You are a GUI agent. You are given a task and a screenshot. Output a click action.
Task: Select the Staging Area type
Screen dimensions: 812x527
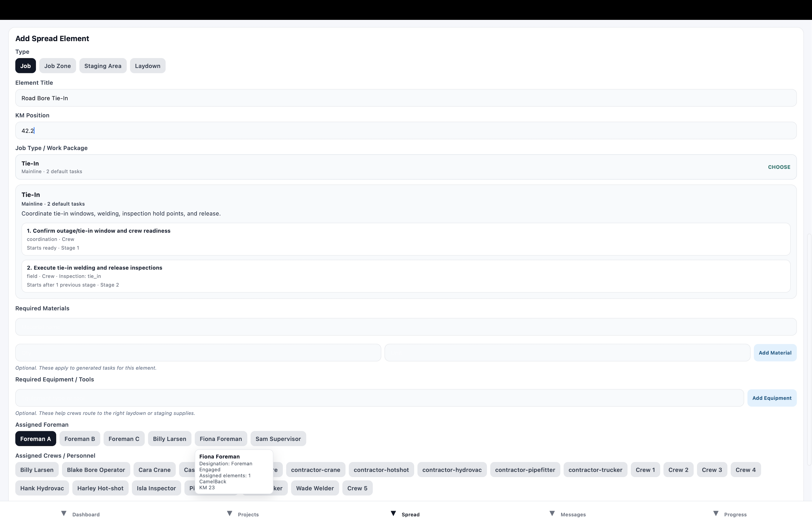coord(103,66)
